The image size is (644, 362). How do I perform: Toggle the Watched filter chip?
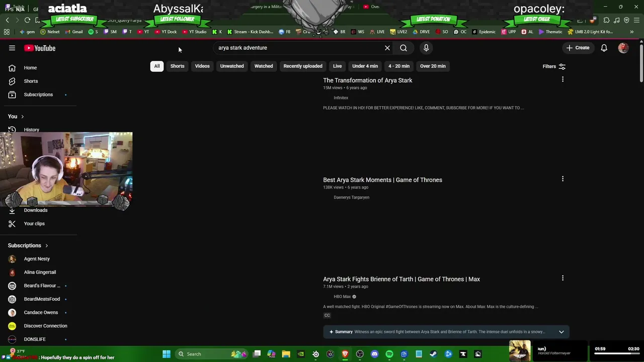[264, 66]
